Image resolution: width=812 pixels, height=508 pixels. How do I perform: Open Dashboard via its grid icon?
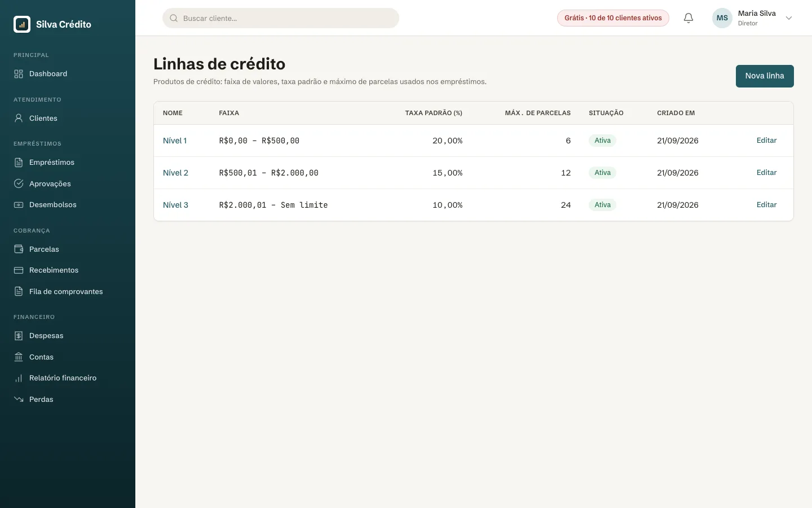click(x=19, y=74)
